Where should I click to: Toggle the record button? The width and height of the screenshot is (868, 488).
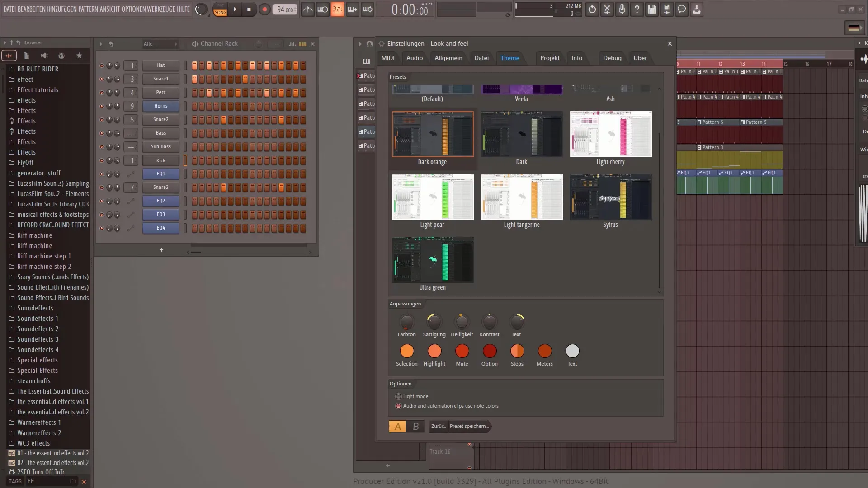click(x=264, y=9)
